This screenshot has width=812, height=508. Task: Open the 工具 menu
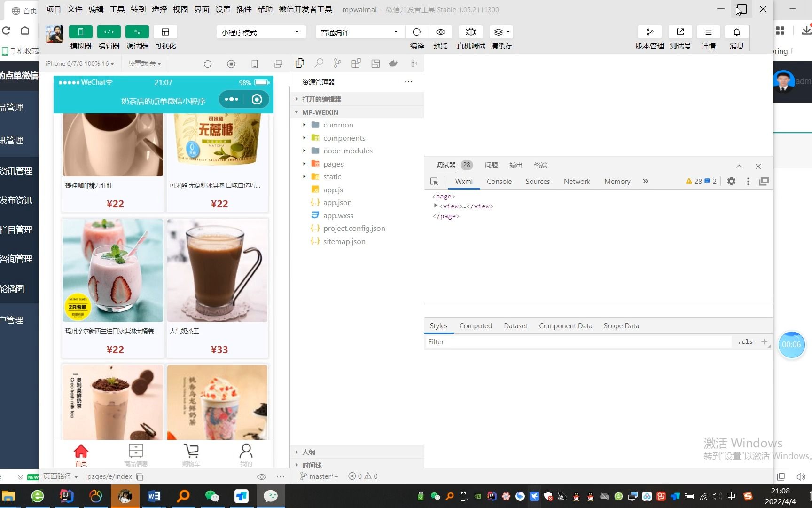pyautogui.click(x=117, y=9)
